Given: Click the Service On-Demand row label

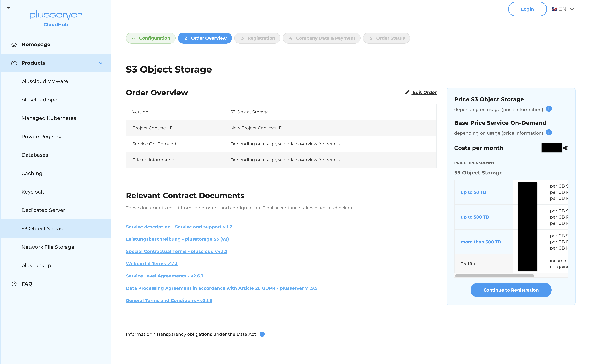Looking at the screenshot, I should [154, 144].
